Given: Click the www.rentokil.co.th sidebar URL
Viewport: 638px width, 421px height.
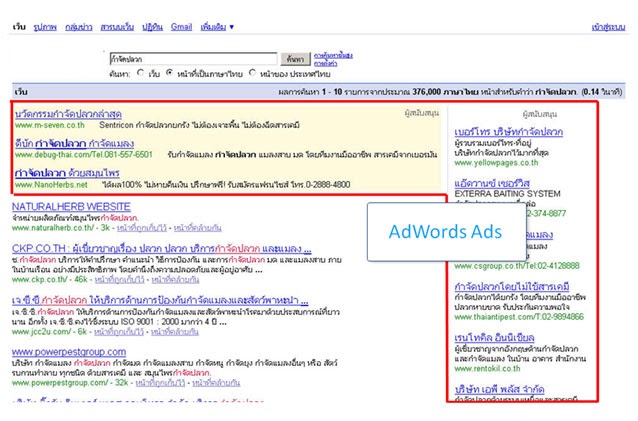Looking at the screenshot, I should coord(487,369).
